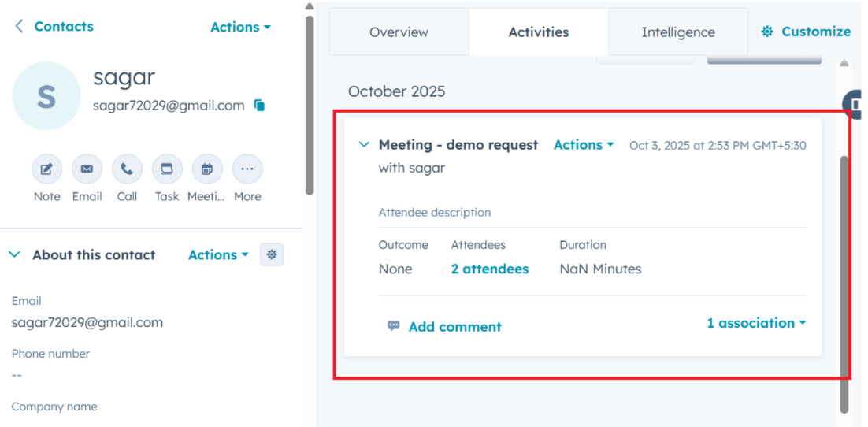Open the top-left contact Actions dropdown
The image size is (868, 427).
pyautogui.click(x=241, y=27)
